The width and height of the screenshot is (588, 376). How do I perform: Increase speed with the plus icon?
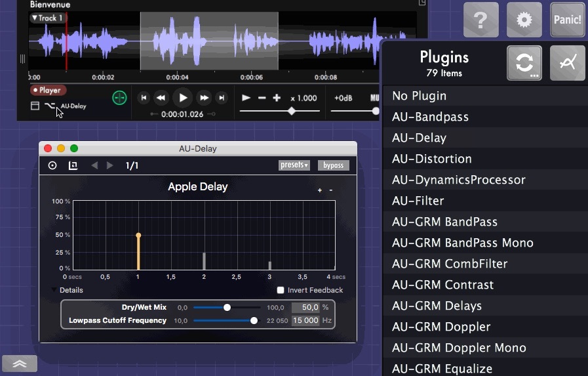[277, 98]
